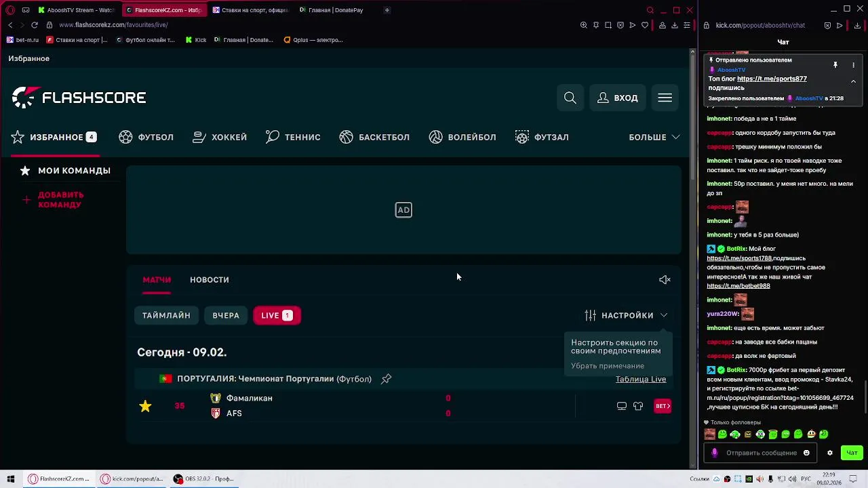Open the Баскетбол sport section
This screenshot has width=868, height=488.
374,137
